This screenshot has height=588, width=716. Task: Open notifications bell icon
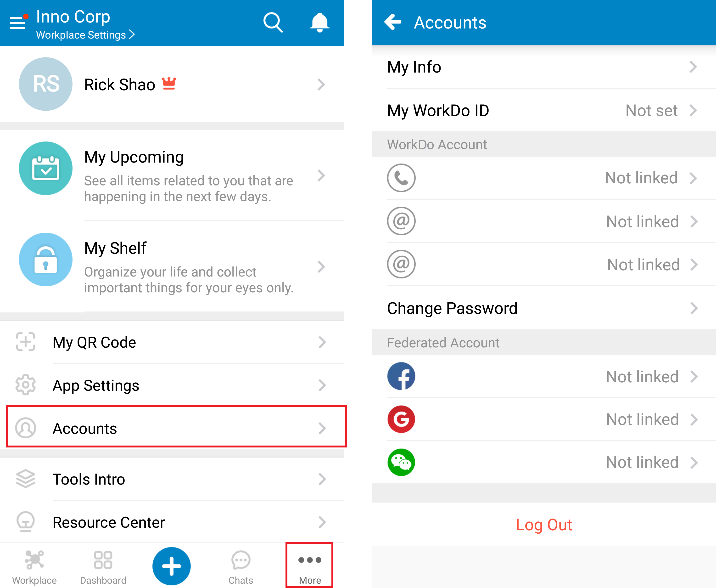(x=319, y=23)
